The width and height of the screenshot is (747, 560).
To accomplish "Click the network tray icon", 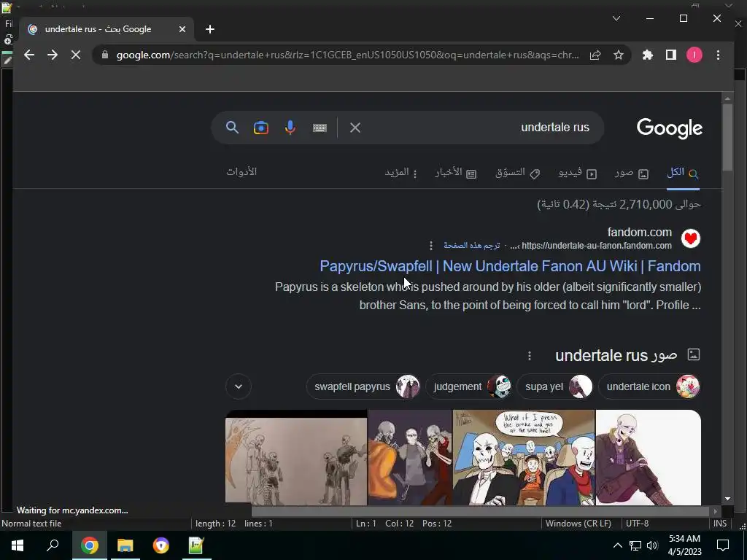I will coord(635,545).
